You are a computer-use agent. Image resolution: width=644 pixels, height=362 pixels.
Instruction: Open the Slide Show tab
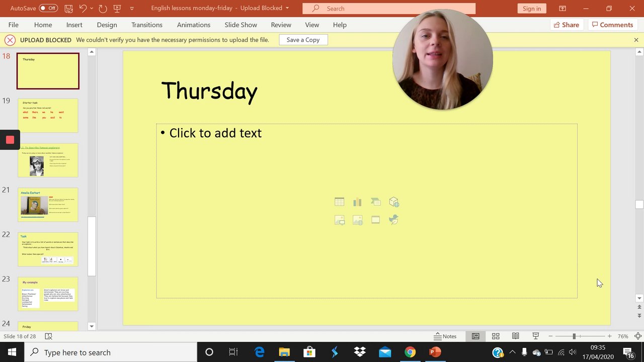point(240,25)
